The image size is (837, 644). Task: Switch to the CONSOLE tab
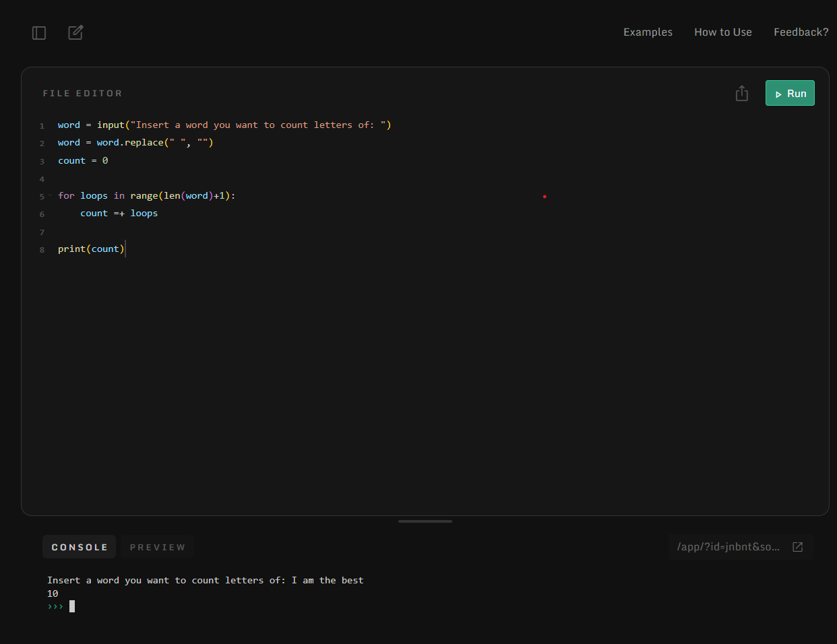(80, 547)
